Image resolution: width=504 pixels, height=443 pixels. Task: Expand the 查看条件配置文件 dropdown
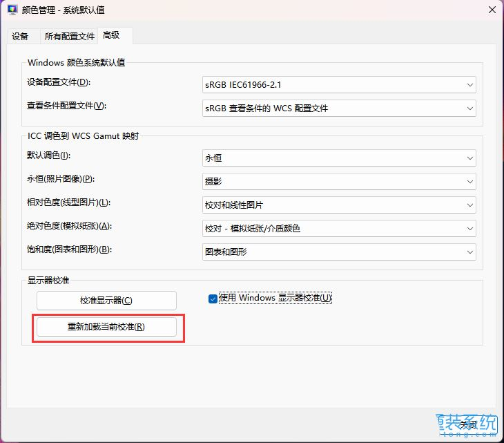(x=339, y=109)
